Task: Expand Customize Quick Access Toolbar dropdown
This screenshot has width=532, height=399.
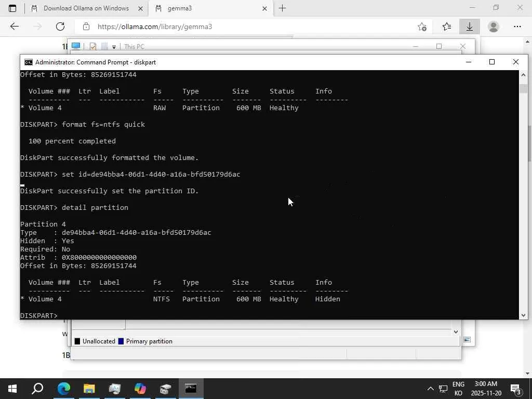Action: pyautogui.click(x=114, y=47)
